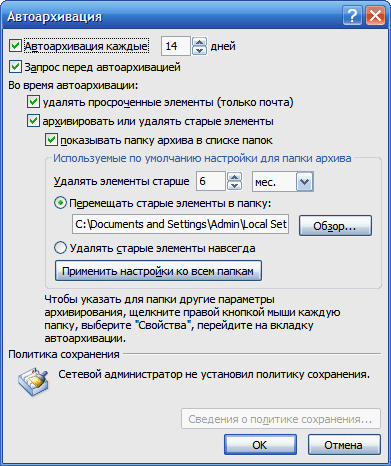Click the 'дней' label after the spinner
Screen dimensions: 391x466
223,46
